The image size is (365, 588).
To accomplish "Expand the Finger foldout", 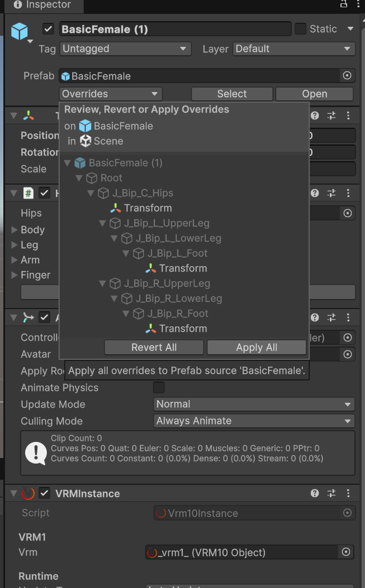I will point(15,275).
